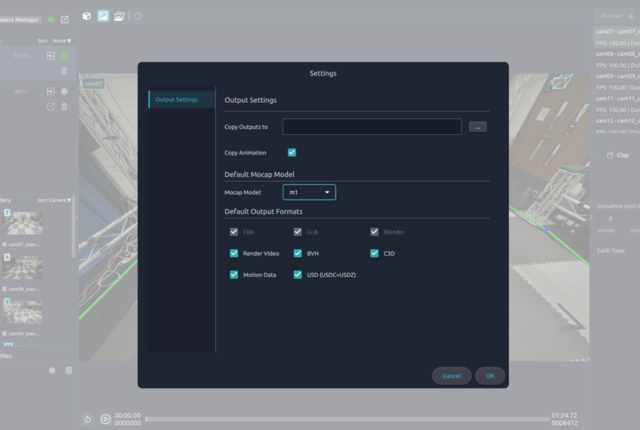Uncheck the Motion Data checkbox
This screenshot has width=640, height=430.
[x=234, y=275]
